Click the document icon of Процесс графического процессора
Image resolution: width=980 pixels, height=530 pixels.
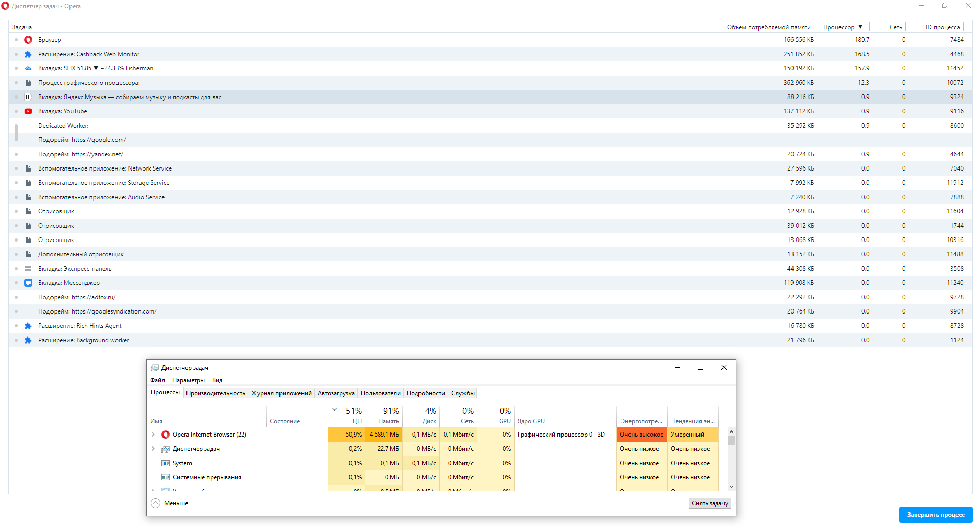coord(28,83)
